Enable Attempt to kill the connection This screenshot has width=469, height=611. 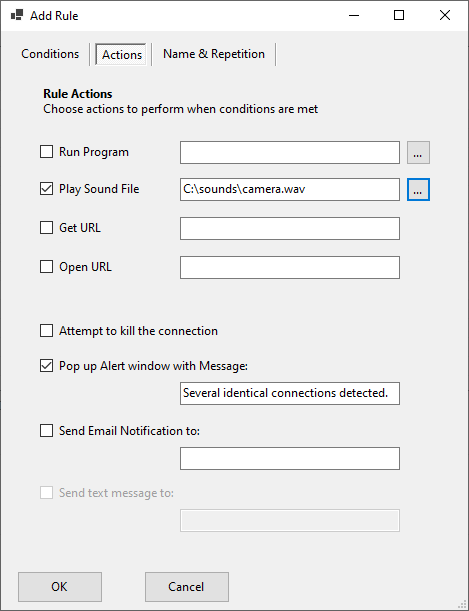(46, 331)
